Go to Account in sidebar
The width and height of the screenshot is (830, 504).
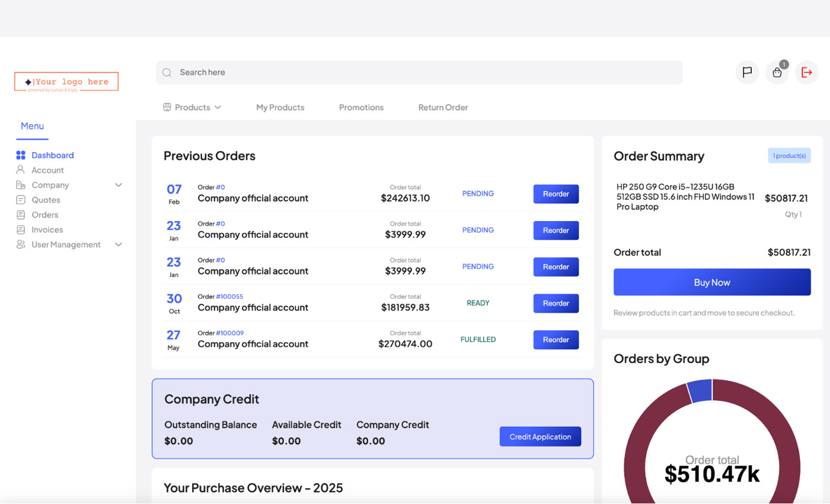[x=47, y=170]
